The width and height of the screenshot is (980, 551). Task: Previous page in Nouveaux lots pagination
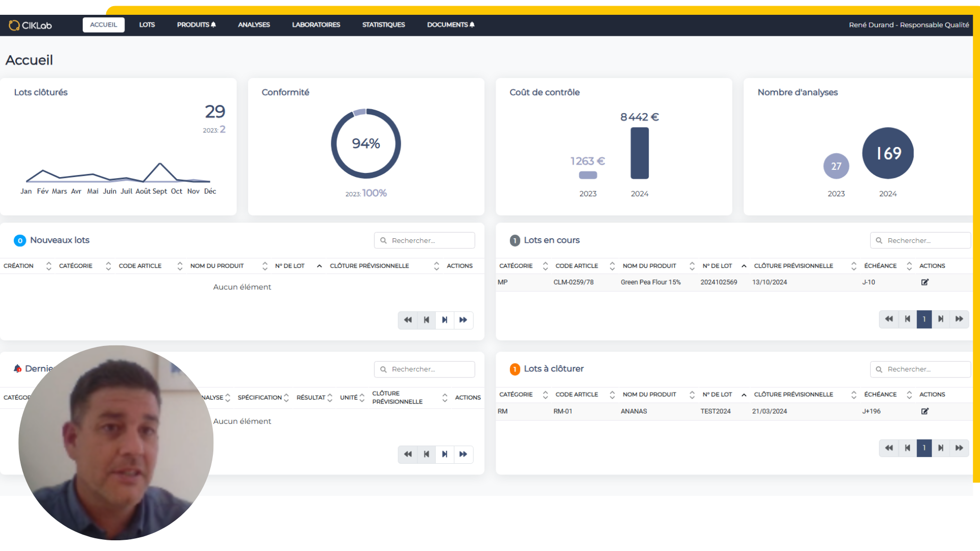click(x=426, y=320)
